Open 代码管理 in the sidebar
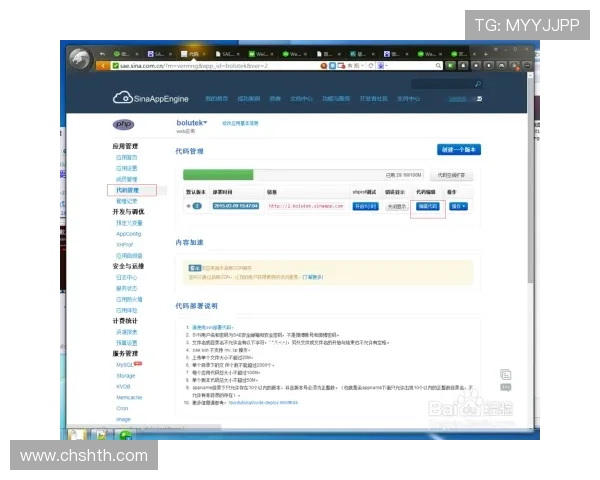This screenshot has height=480, width=600. click(x=128, y=190)
